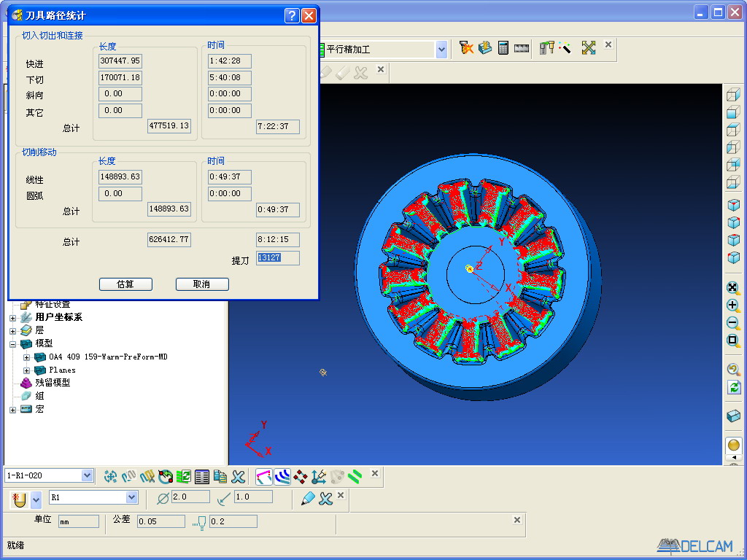The height and width of the screenshot is (560, 747).
Task: Close the main strategy toolbar via X
Action: [x=608, y=44]
